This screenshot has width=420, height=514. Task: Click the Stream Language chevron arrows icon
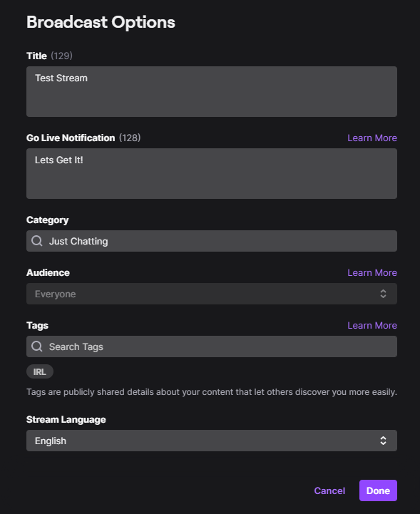pos(383,441)
